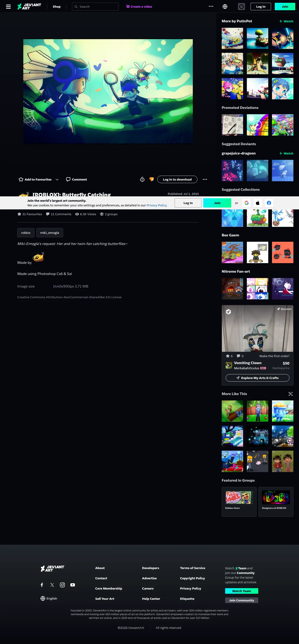Click the MerkabahOculus avatar icon

229,365
